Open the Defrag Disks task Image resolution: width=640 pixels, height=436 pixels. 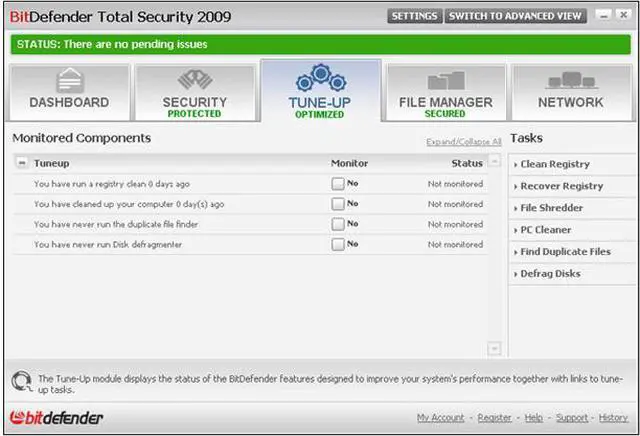550,274
